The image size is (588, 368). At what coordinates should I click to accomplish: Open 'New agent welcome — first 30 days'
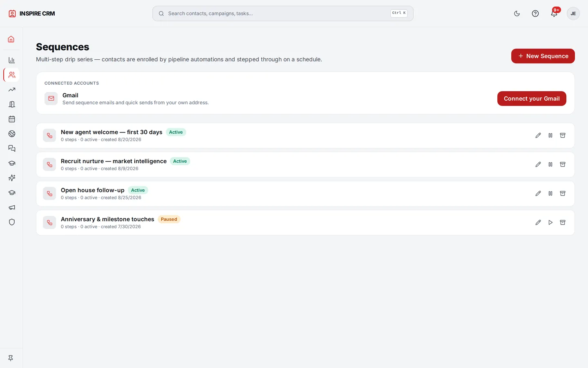click(111, 132)
